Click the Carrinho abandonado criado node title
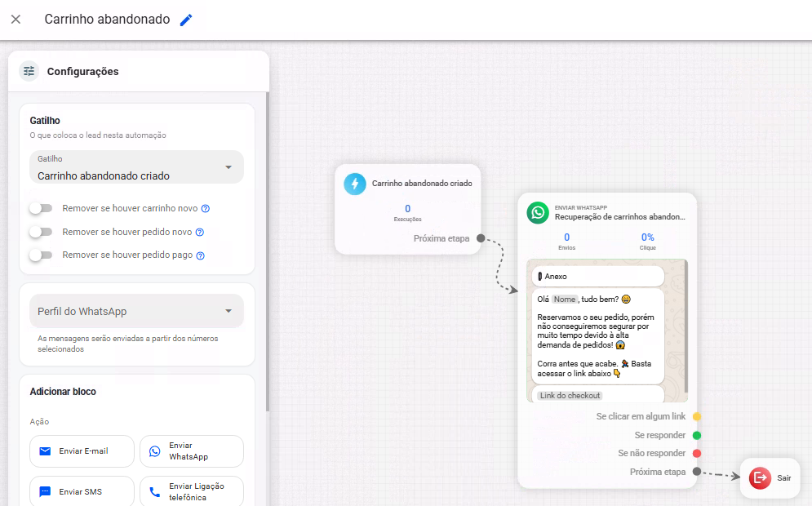 point(422,184)
